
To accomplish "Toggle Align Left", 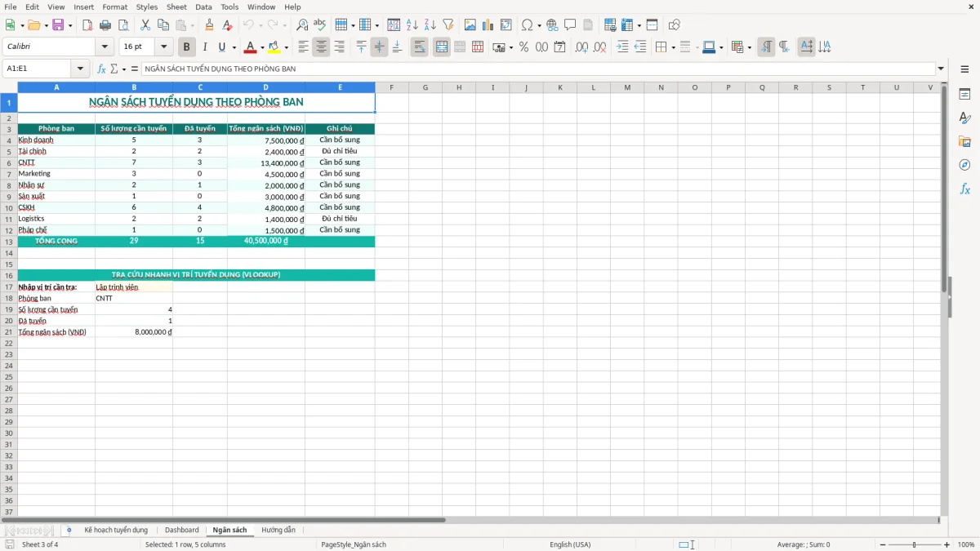I will [303, 47].
